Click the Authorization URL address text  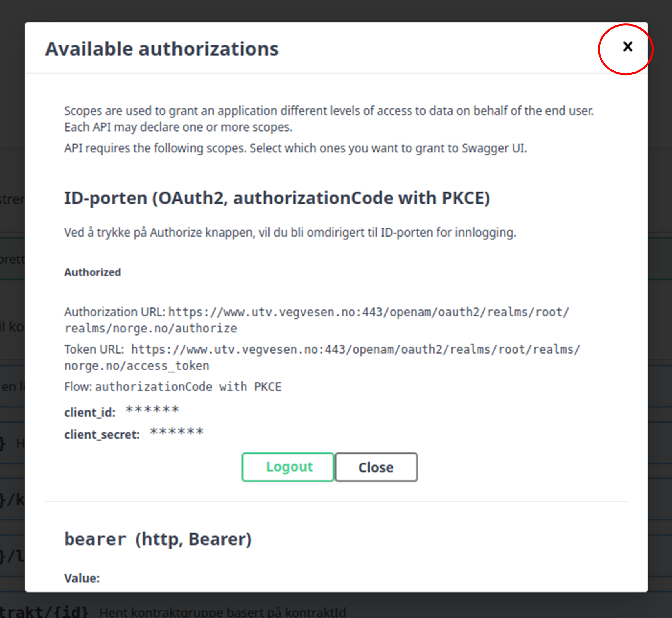(317, 320)
